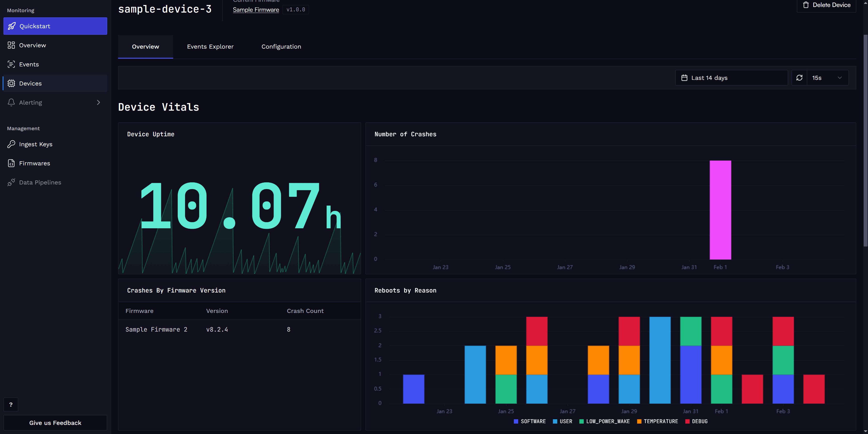Expand the Alerting submenu chevron

[x=98, y=102]
